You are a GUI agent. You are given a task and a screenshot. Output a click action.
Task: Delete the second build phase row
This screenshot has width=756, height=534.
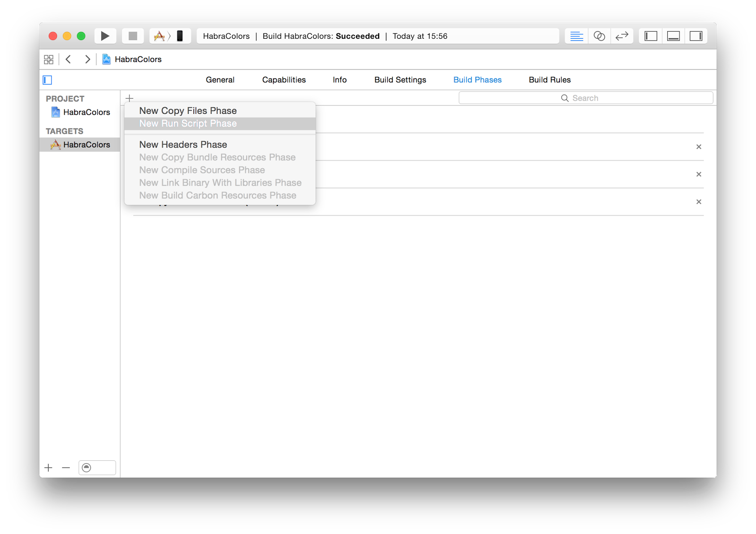point(699,174)
